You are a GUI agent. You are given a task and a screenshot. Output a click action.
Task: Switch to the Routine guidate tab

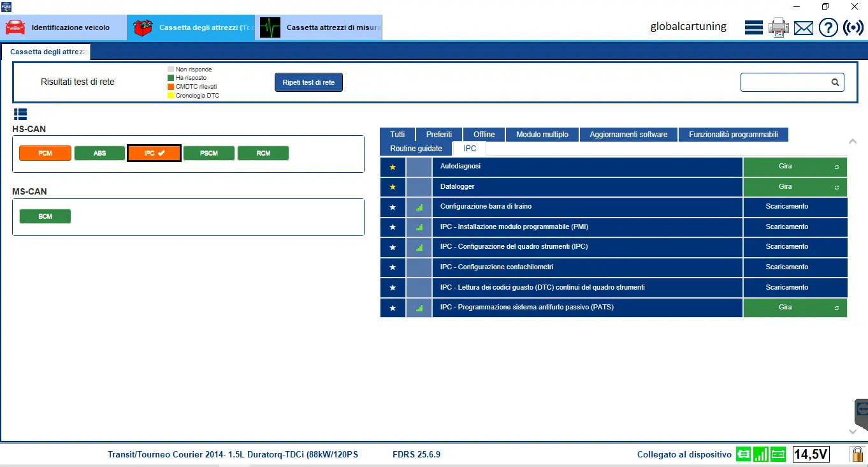click(416, 148)
